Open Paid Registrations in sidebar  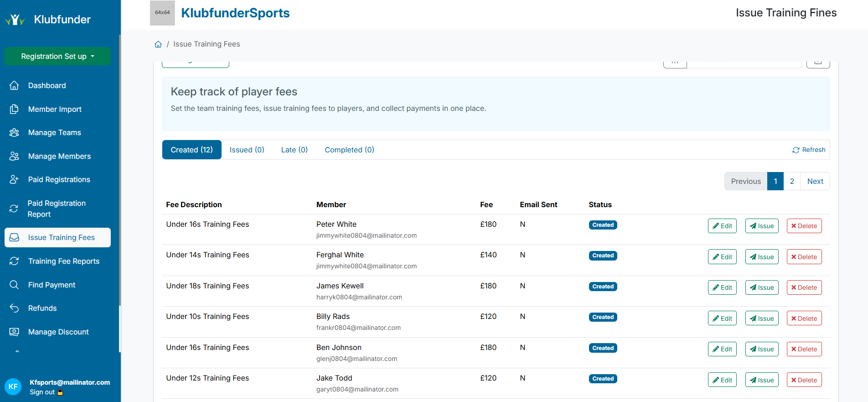(59, 179)
